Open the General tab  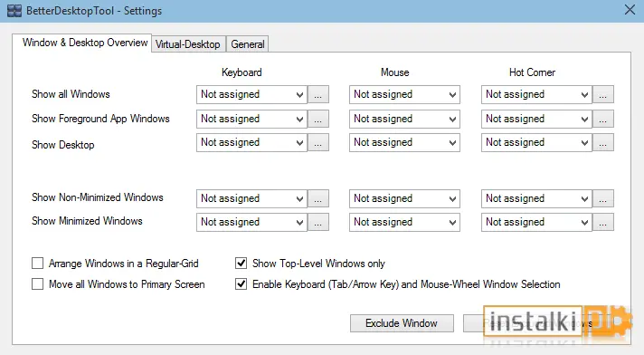coord(247,44)
